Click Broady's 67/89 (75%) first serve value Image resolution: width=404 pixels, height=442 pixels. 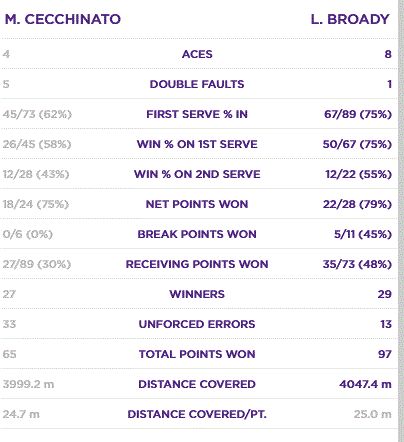358,114
